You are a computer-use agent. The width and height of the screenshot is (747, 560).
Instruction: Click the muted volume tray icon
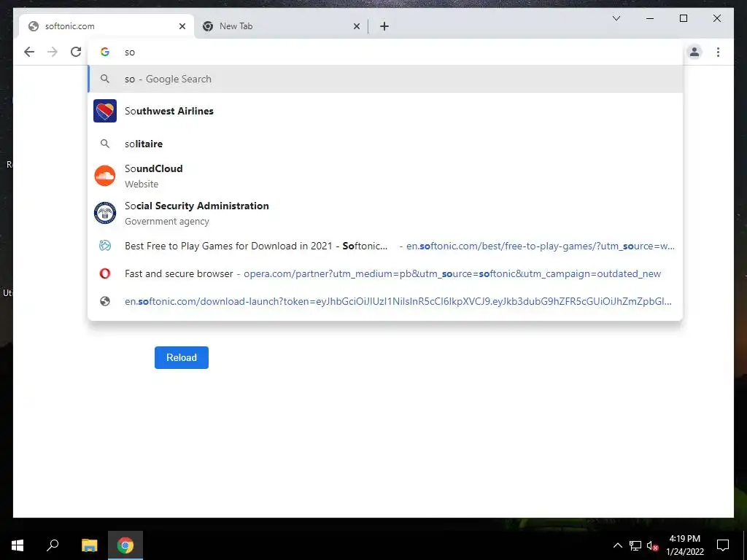point(652,545)
